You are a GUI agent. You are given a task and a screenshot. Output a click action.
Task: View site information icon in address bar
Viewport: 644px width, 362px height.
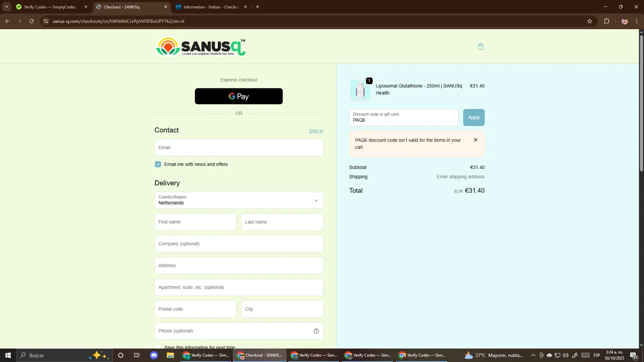[46, 21]
